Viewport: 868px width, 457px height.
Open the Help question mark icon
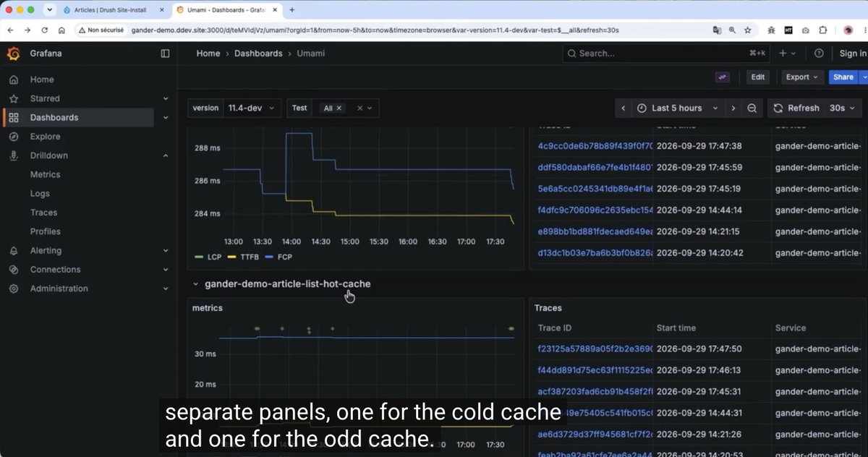point(819,54)
